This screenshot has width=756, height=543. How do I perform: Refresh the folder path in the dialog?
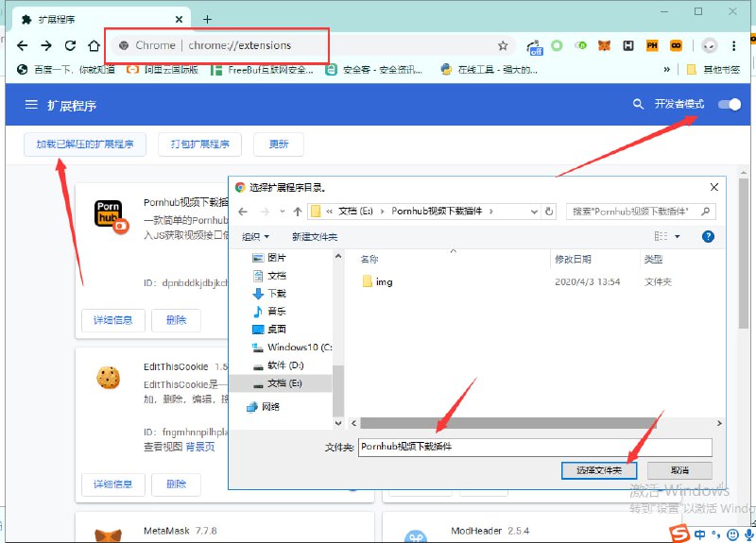click(548, 212)
